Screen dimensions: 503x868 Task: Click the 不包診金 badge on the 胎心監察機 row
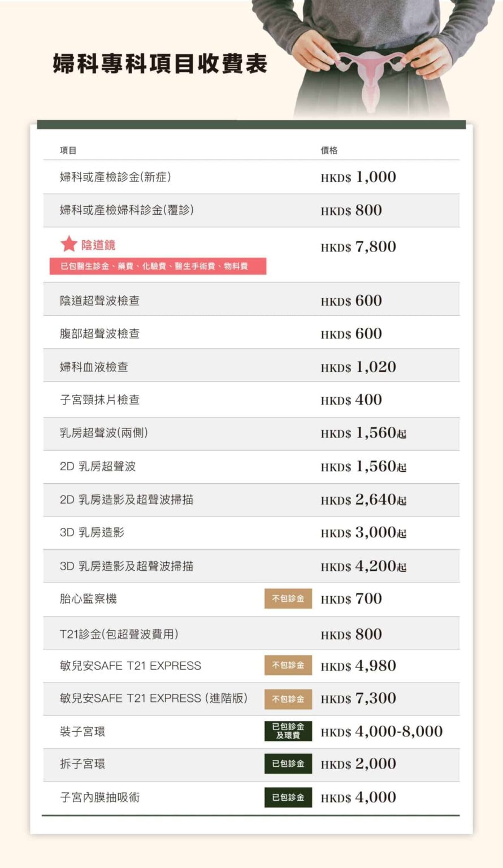[288, 599]
